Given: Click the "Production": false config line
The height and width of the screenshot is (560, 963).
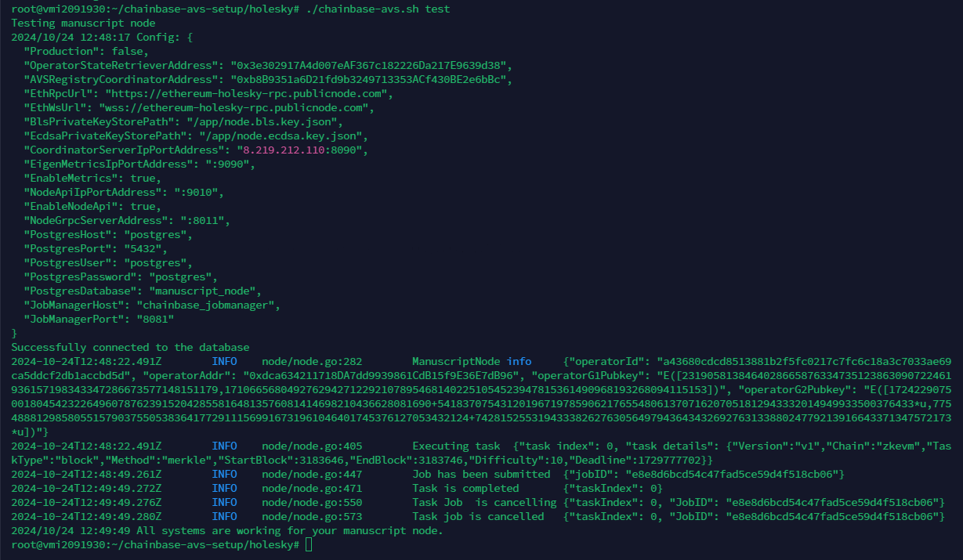Looking at the screenshot, I should (86, 51).
